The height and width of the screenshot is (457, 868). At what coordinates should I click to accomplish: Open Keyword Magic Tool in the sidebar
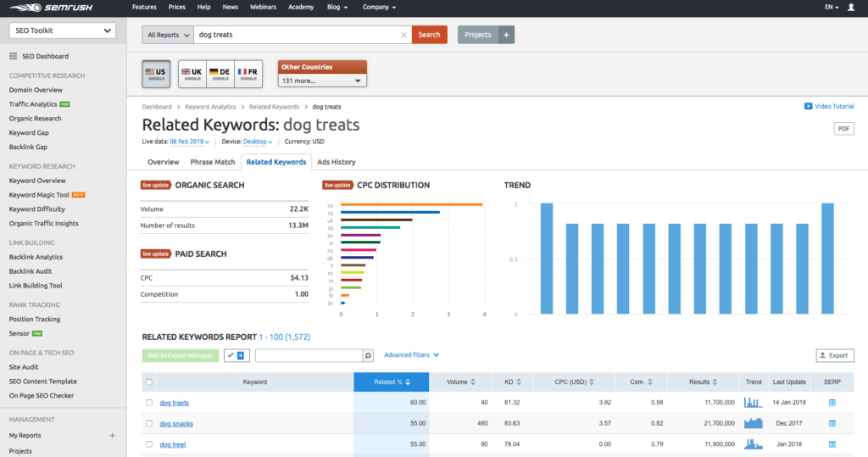[x=39, y=195]
